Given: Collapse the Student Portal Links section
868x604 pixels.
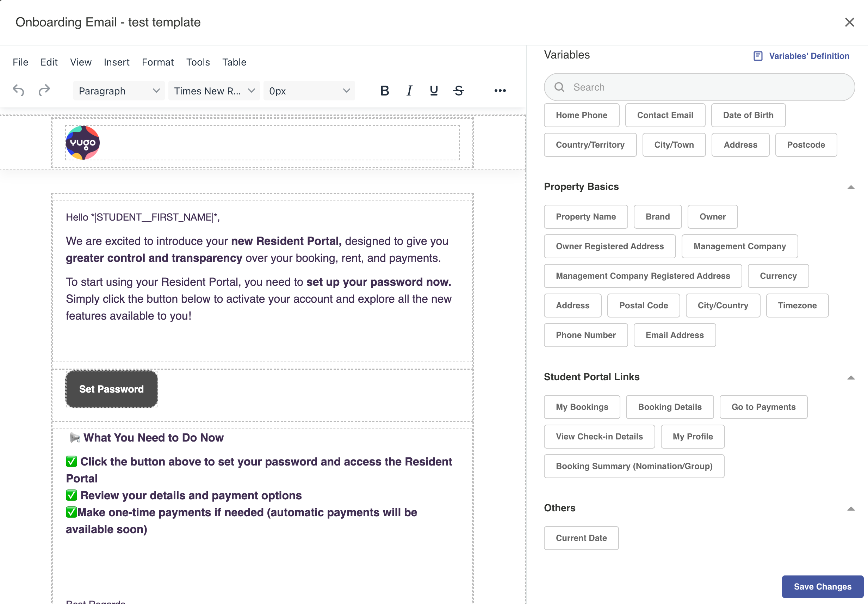Looking at the screenshot, I should (851, 377).
